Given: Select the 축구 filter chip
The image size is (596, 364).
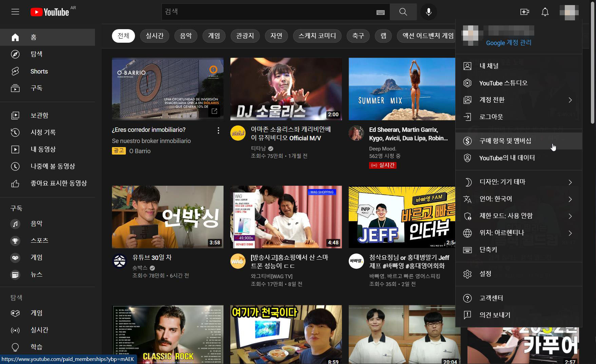Looking at the screenshot, I should point(358,36).
